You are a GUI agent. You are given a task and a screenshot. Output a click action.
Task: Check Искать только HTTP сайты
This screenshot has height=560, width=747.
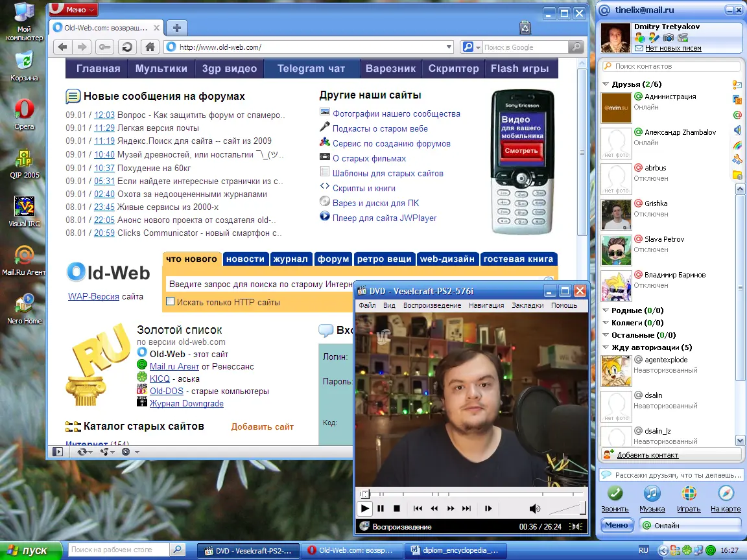170,301
